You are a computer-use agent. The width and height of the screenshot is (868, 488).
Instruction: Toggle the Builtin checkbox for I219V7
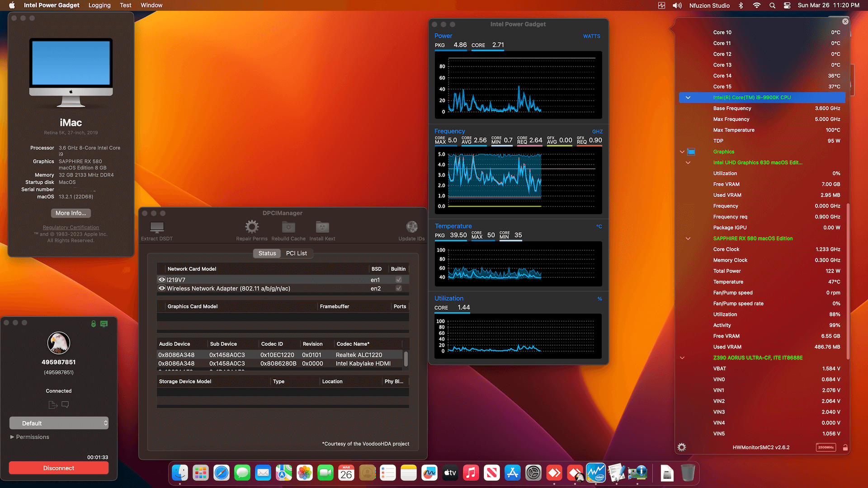coord(398,279)
